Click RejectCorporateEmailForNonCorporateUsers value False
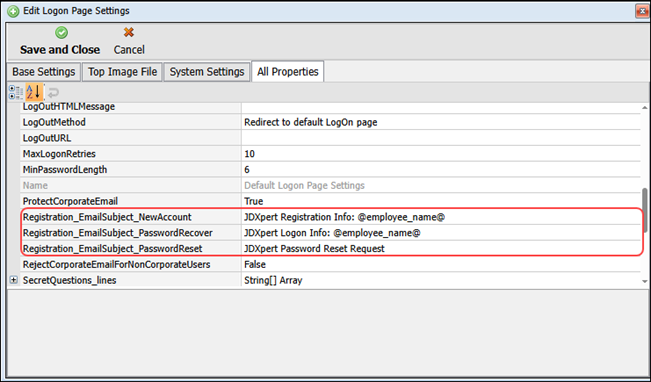 (x=255, y=264)
